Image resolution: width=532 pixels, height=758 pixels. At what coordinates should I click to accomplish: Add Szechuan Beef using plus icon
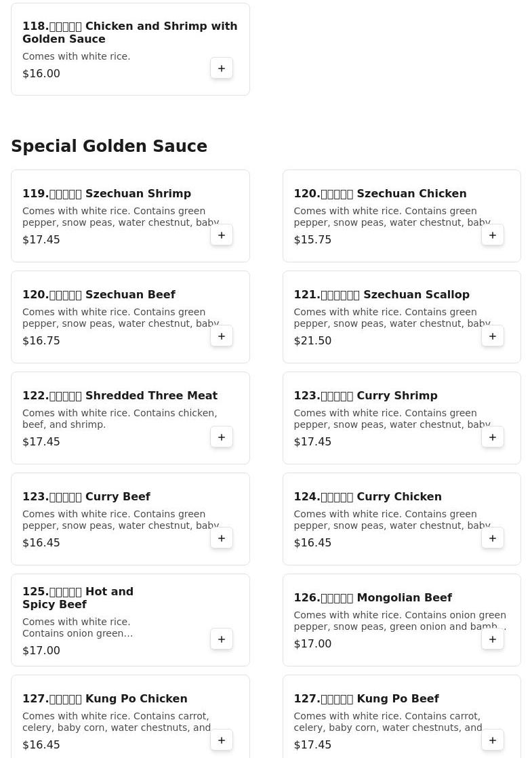point(222,336)
